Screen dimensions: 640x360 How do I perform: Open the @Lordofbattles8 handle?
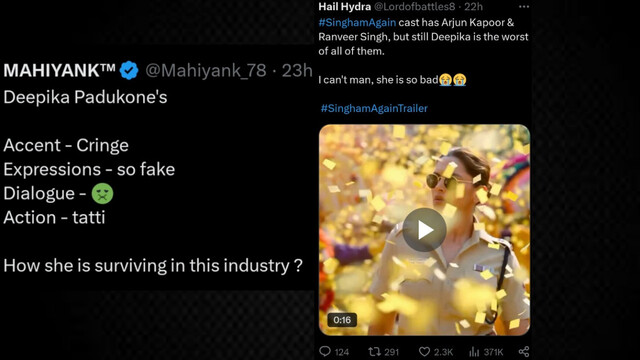(x=414, y=7)
